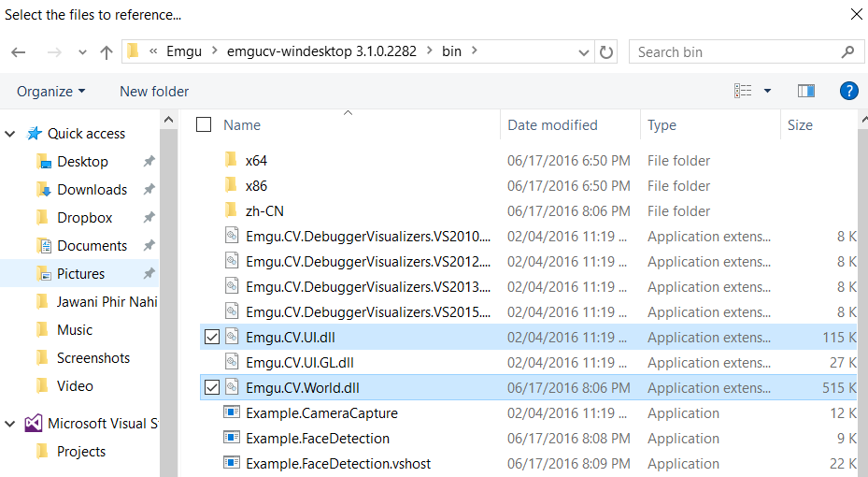Click the Emgu.CV.UI.dll file icon
The image size is (868, 477).
232,337
